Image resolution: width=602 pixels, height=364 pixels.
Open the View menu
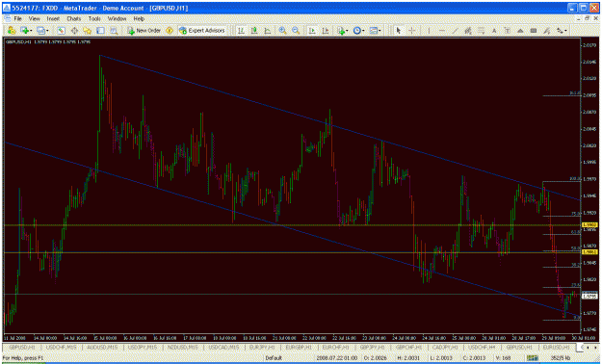coord(34,18)
